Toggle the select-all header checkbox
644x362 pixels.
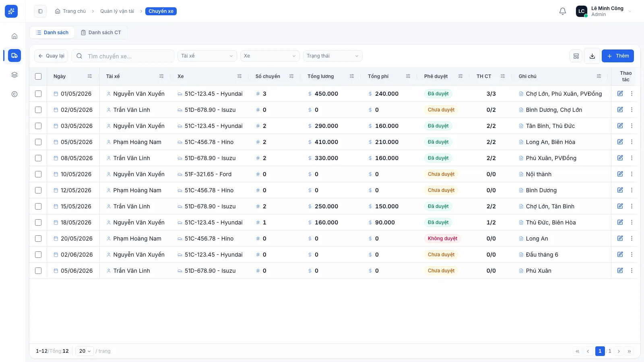coord(38,76)
